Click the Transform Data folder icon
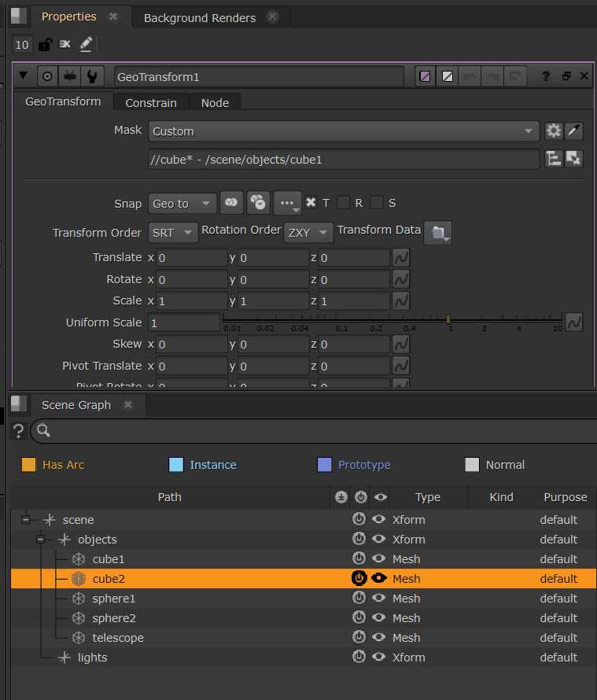Image resolution: width=597 pixels, height=700 pixels. (438, 233)
